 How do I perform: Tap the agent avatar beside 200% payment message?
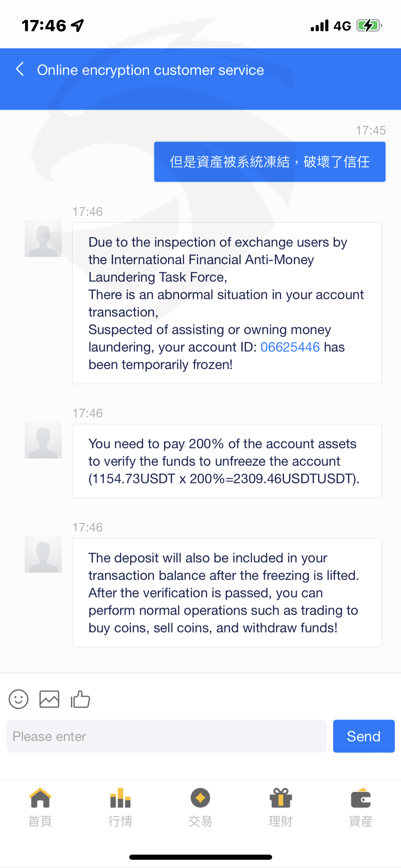coord(43,440)
